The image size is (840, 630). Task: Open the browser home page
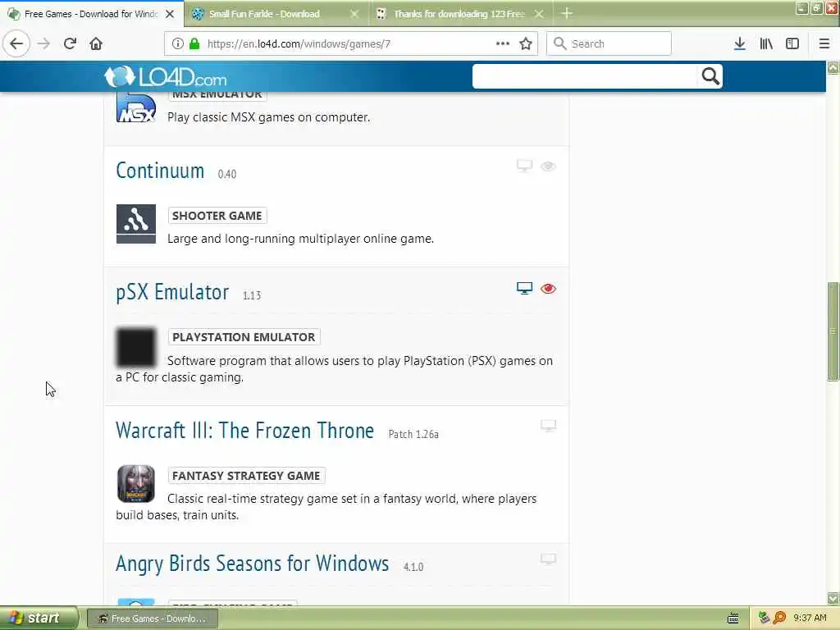click(96, 43)
